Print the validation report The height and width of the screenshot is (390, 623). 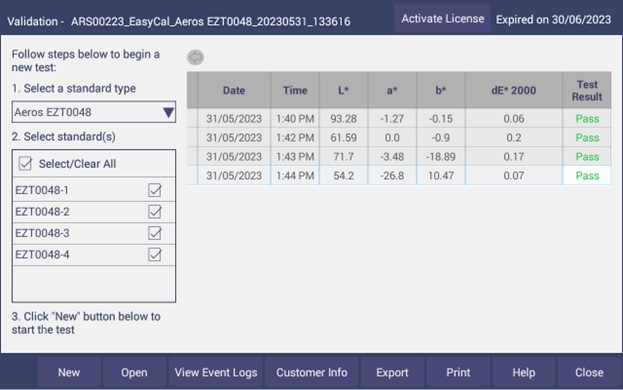click(x=458, y=373)
